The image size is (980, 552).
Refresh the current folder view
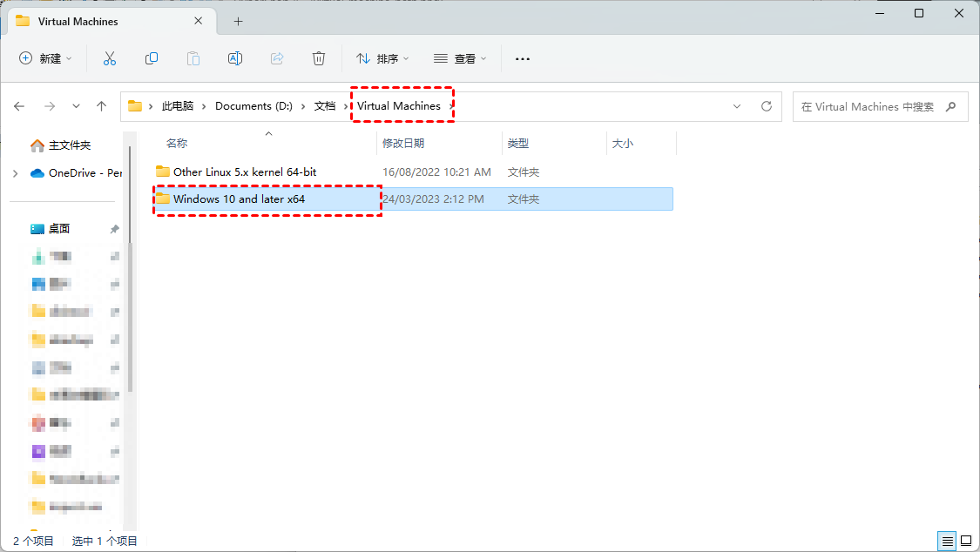(x=767, y=106)
